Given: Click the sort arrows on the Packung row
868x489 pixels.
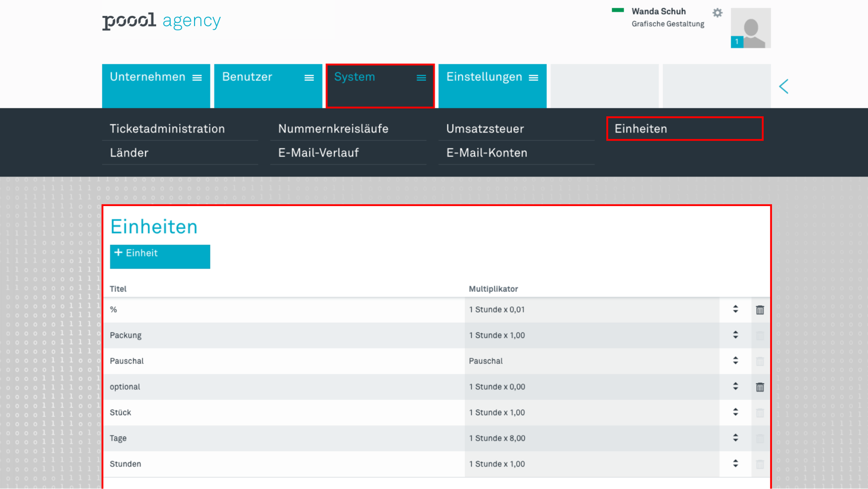Looking at the screenshot, I should coord(735,335).
